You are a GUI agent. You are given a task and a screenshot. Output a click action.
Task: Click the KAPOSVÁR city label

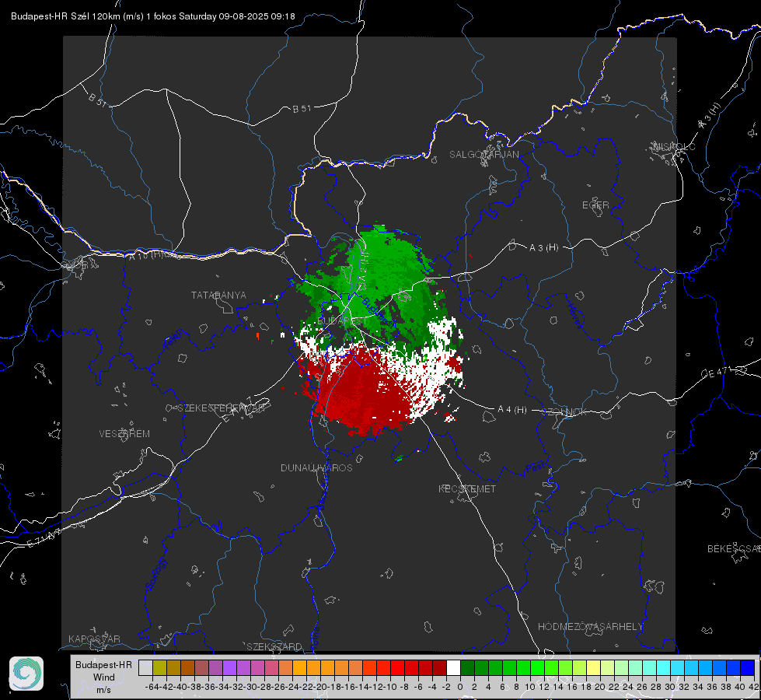click(x=94, y=639)
